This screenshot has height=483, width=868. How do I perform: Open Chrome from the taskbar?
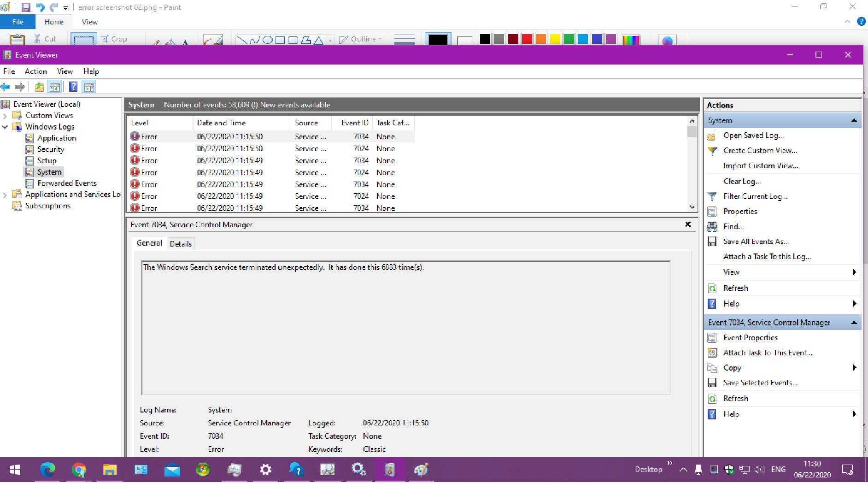point(79,470)
